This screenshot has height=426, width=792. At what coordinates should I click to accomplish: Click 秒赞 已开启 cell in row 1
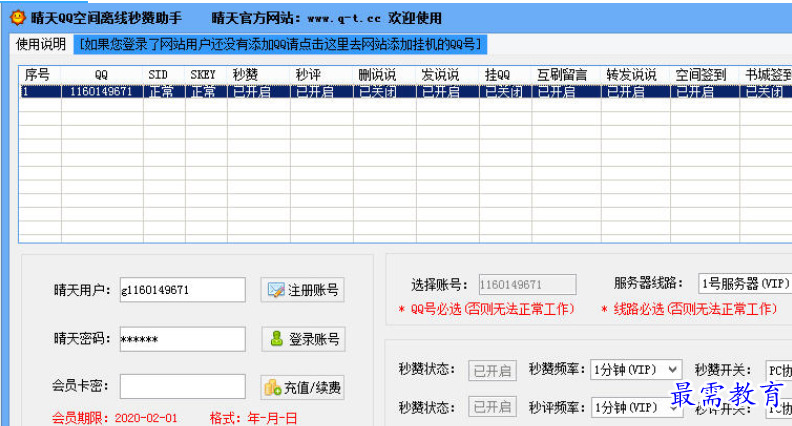click(259, 91)
